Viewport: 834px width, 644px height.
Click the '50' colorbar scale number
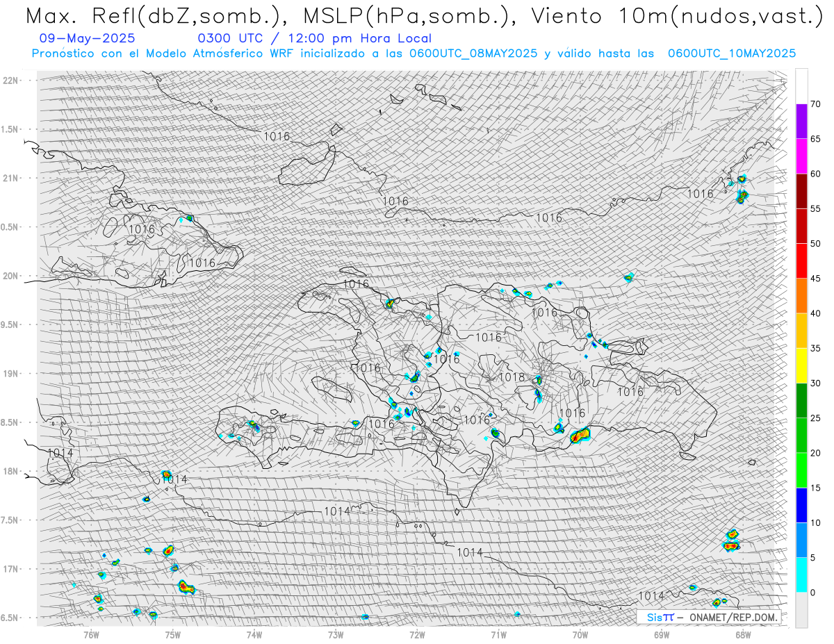tap(815, 244)
